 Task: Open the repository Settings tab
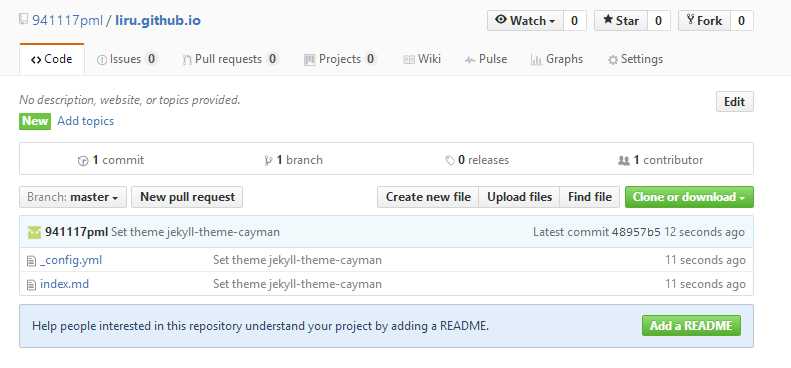(635, 59)
